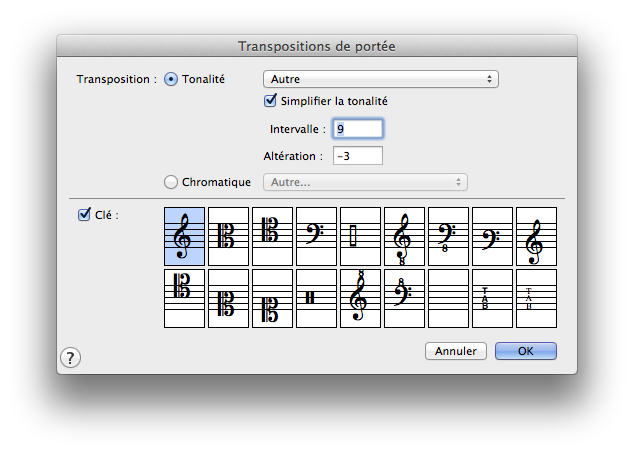Image resolution: width=634 pixels, height=453 pixels.
Task: Select the treble clef in the first row
Action: coord(184,236)
